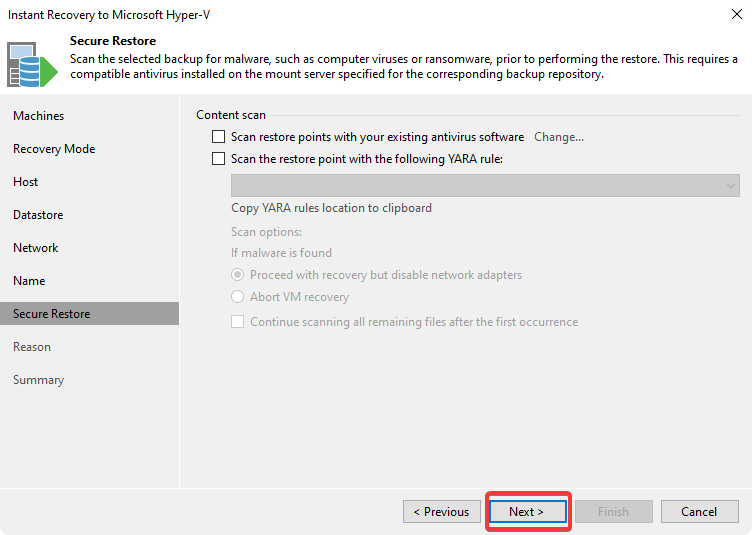Enable scanning with a YARA rule
The height and width of the screenshot is (535, 752).
pyautogui.click(x=219, y=158)
